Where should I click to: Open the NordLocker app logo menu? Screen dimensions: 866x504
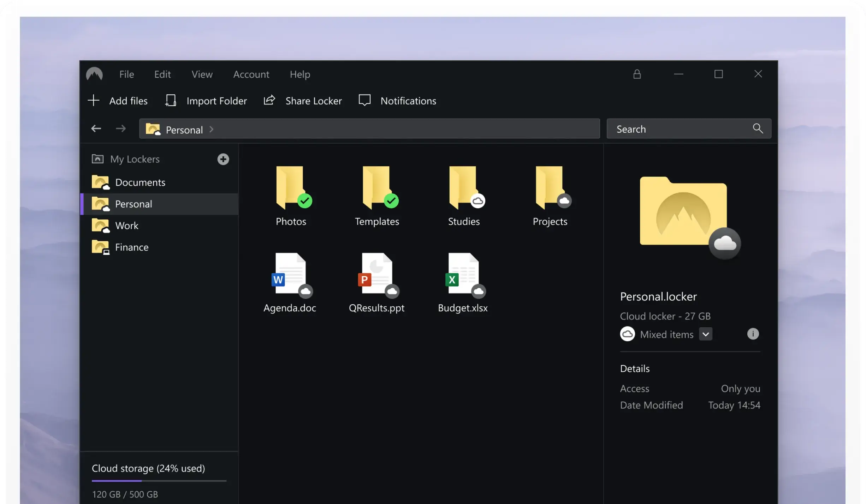point(94,74)
